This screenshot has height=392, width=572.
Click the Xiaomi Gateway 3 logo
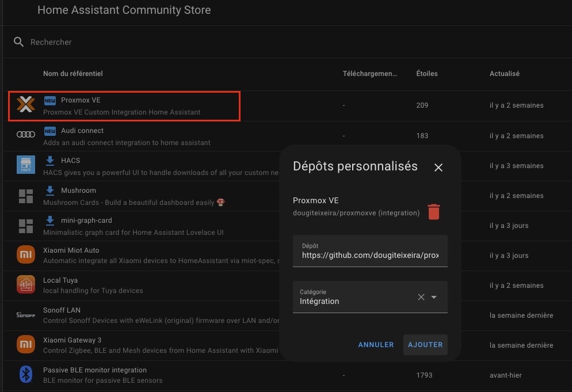25,344
